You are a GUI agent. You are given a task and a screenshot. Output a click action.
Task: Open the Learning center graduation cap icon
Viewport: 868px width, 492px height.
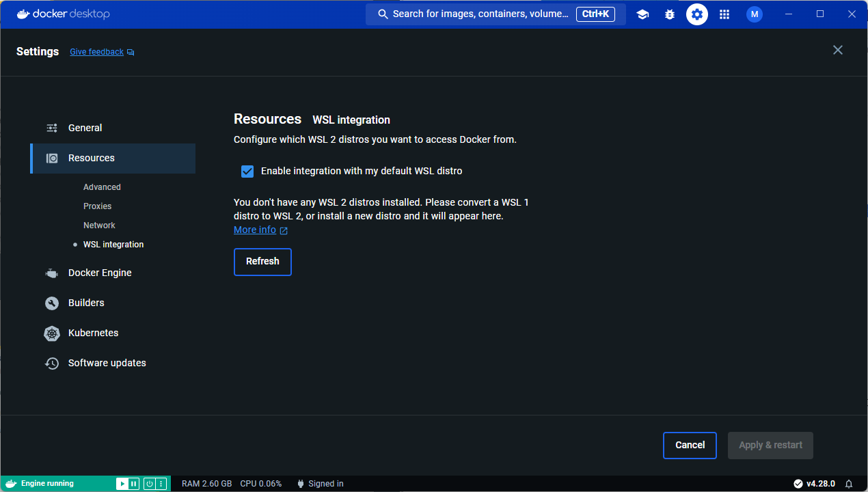(642, 14)
